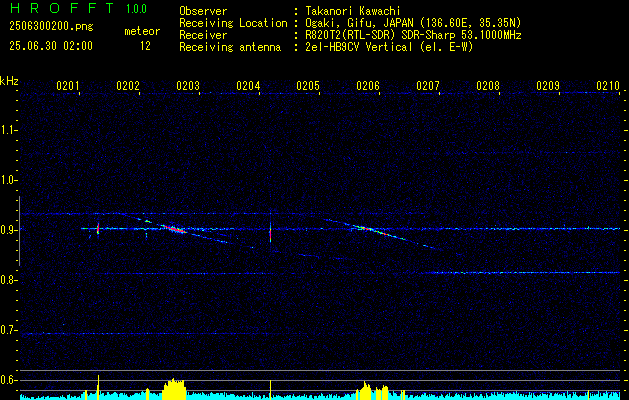Click the 0210 time marker
This screenshot has height=400, width=629.
click(x=608, y=86)
